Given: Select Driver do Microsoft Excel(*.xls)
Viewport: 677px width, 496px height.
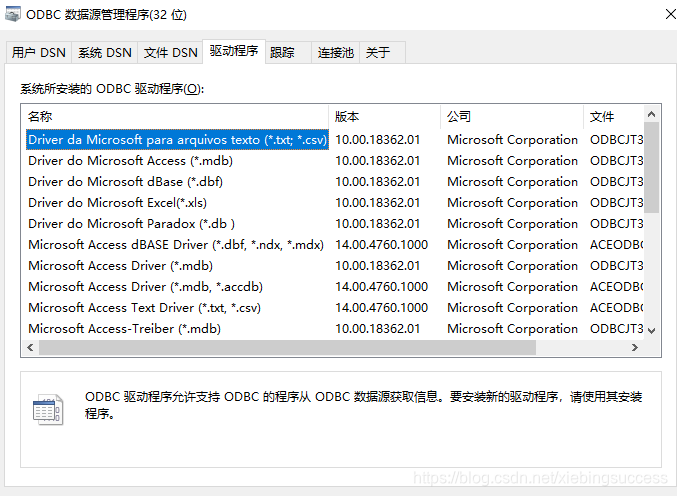Looking at the screenshot, I should [x=117, y=203].
